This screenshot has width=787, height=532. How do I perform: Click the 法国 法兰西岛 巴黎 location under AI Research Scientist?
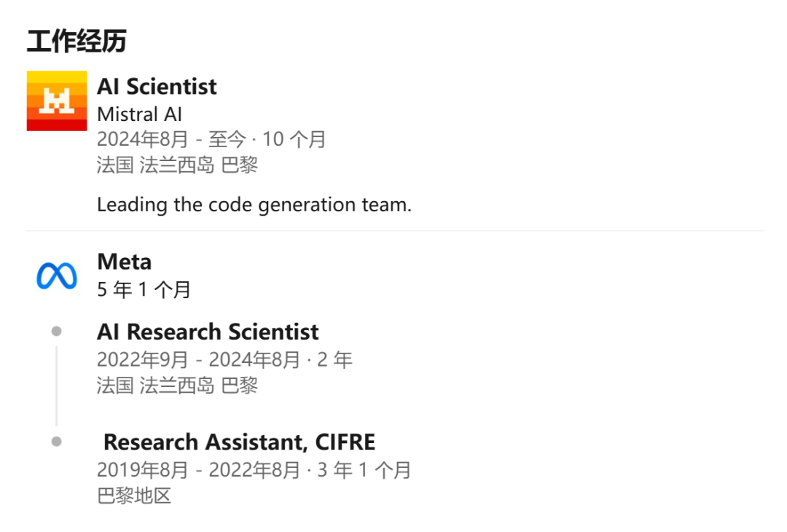tap(178, 386)
